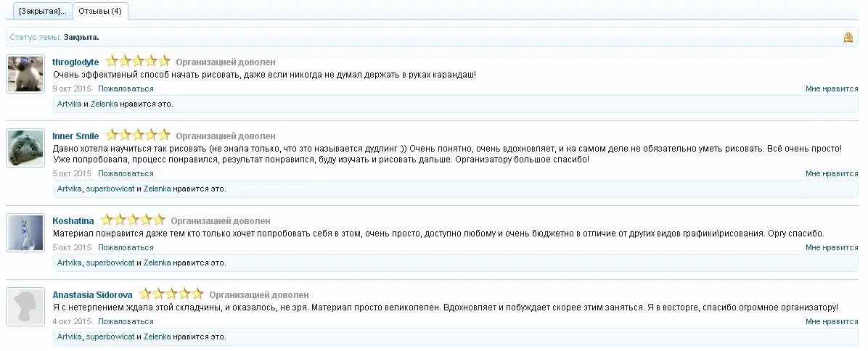Click Koshatina's avatar image
Viewport: 868px width, 351px height.
(x=25, y=233)
